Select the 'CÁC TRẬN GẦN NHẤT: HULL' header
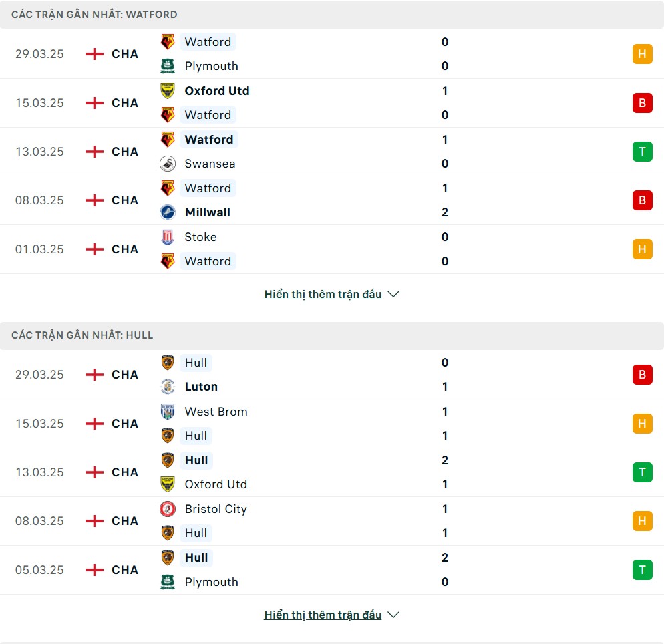Screen dimensions: 664x644 pyautogui.click(x=82, y=335)
